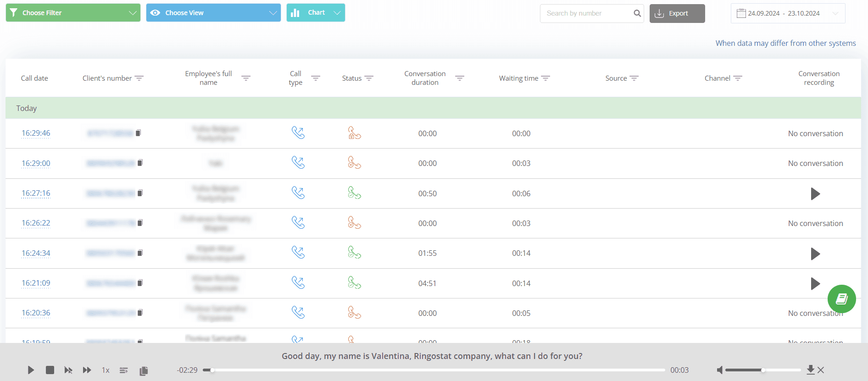
Task: Adjust the volume slider
Action: pyautogui.click(x=762, y=370)
